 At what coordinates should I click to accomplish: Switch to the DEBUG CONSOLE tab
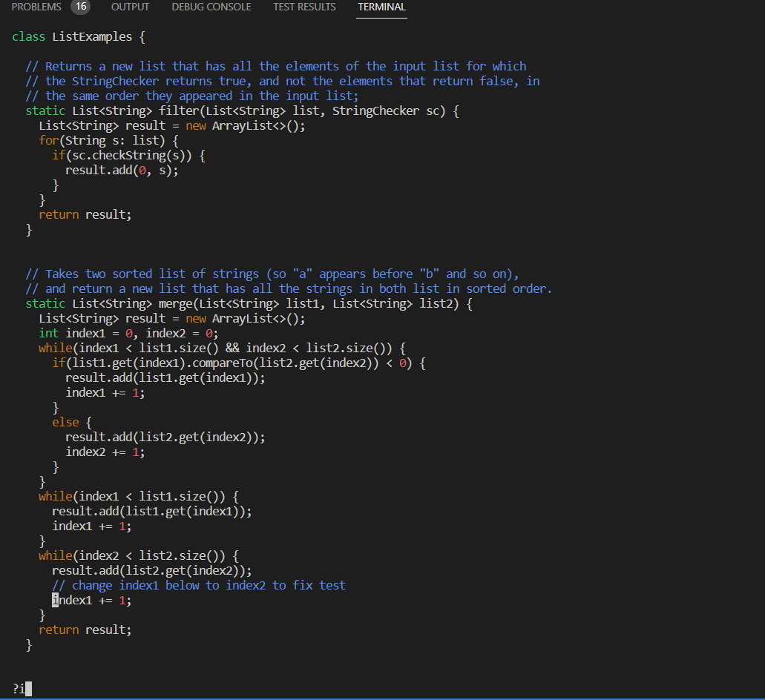click(211, 7)
